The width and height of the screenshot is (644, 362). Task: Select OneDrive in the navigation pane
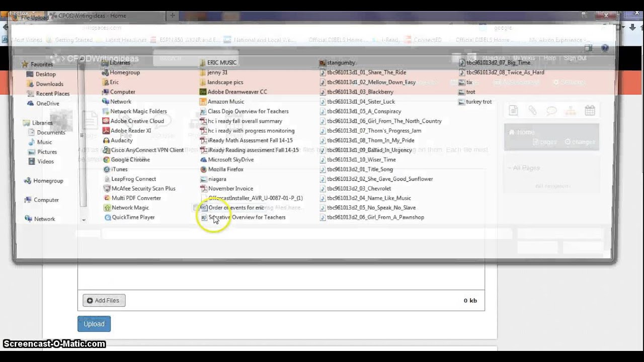pos(42,103)
